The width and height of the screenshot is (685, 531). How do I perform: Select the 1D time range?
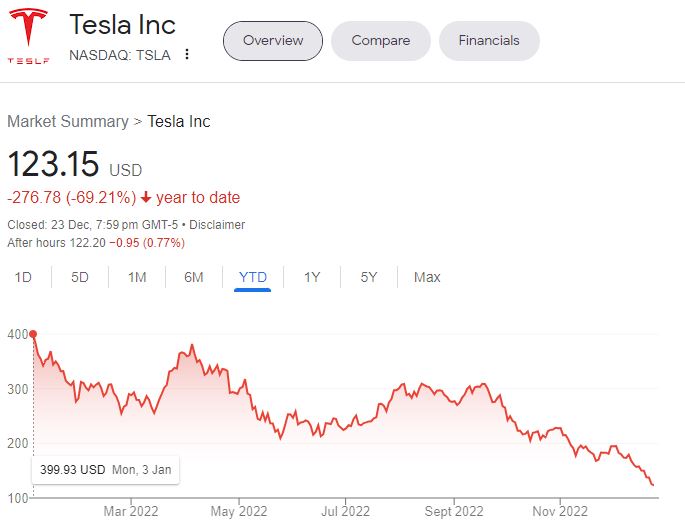[x=23, y=277]
